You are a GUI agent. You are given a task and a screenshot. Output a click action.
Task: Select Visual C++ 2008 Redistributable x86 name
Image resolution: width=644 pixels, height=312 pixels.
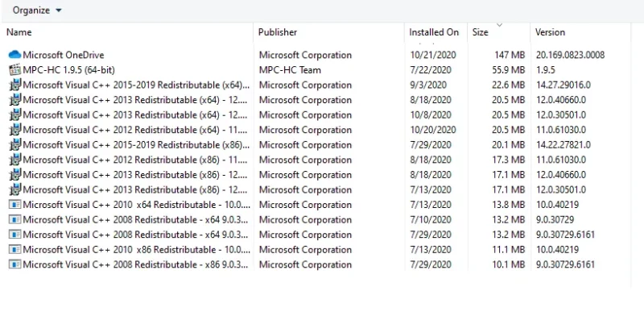tap(135, 264)
